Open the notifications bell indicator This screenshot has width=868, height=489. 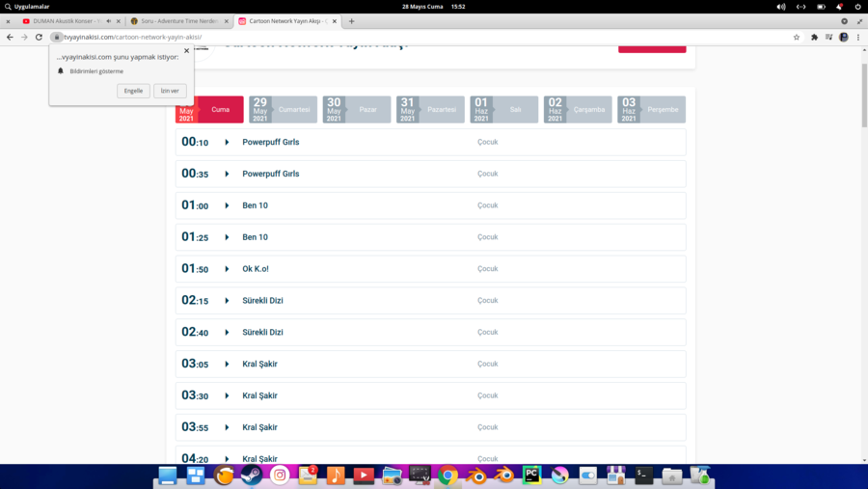pos(839,7)
